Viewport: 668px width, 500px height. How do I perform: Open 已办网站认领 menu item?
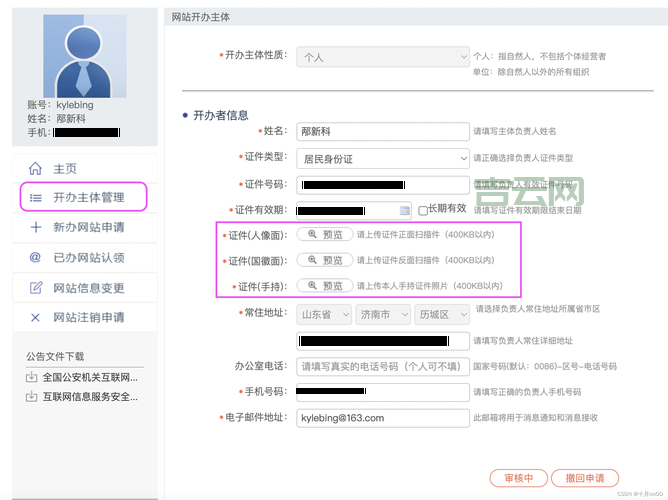pos(85,258)
